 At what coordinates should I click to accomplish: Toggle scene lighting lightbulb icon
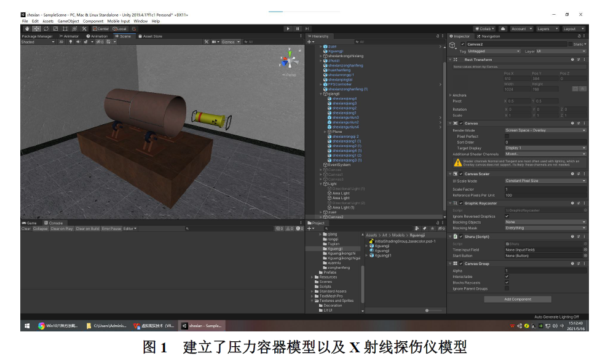(70, 42)
